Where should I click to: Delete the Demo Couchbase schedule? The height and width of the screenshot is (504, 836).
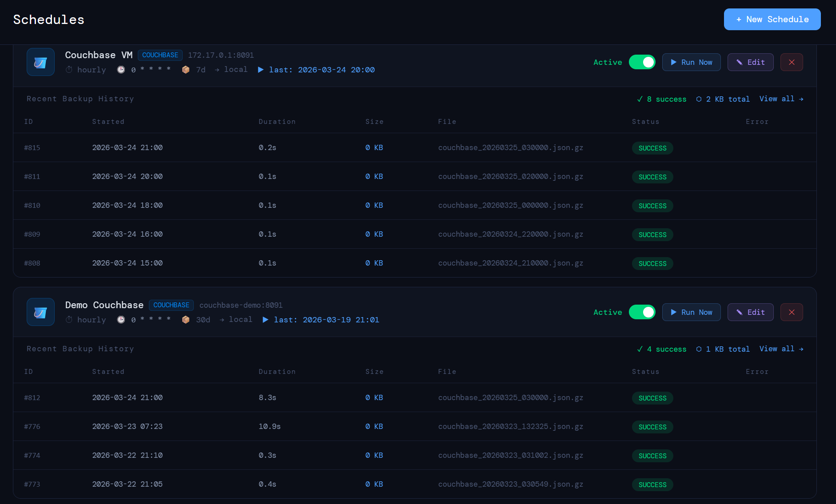792,312
